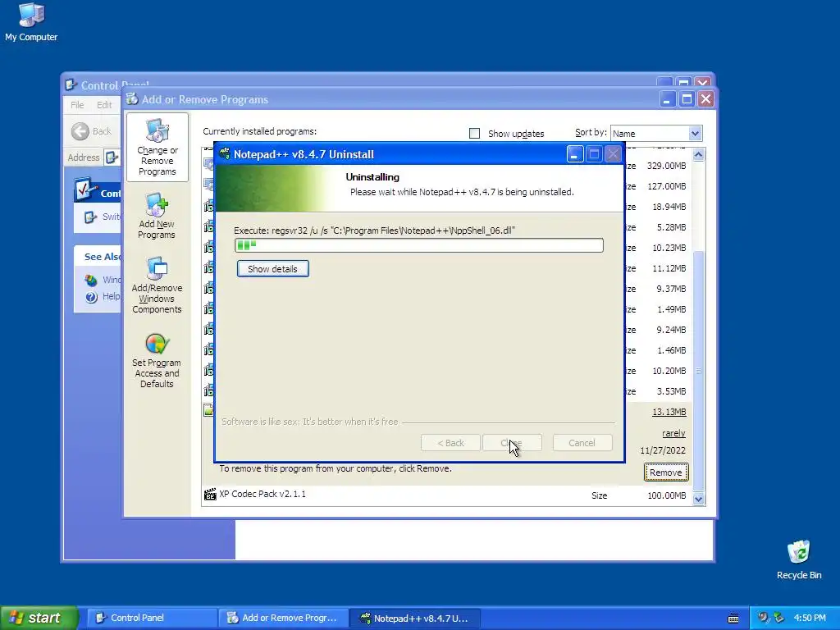This screenshot has width=840, height=630.
Task: Click the XP Codec Pack film icon
Action: pos(210,494)
